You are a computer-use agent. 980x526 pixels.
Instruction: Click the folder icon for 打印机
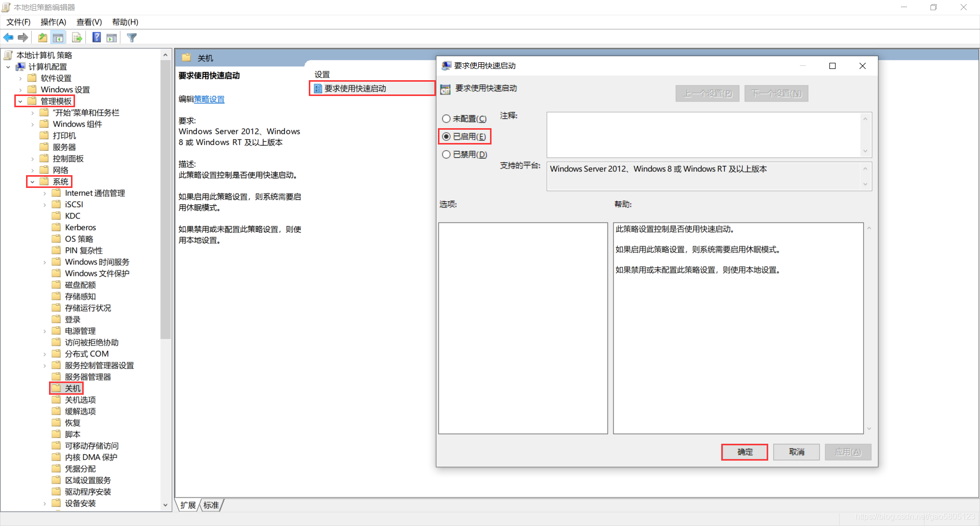tap(44, 135)
